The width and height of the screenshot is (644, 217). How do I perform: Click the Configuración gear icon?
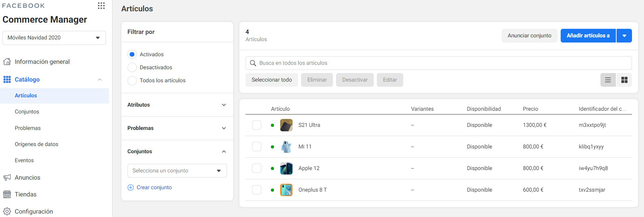click(x=7, y=212)
